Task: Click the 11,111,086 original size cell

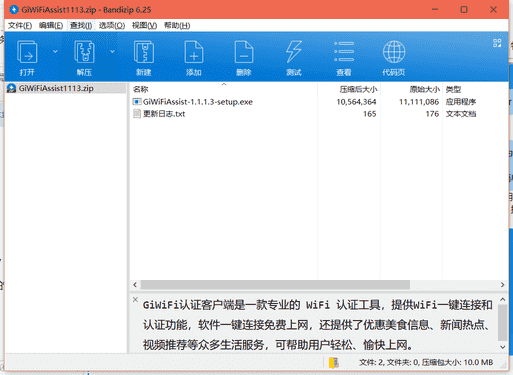Action: [419, 102]
